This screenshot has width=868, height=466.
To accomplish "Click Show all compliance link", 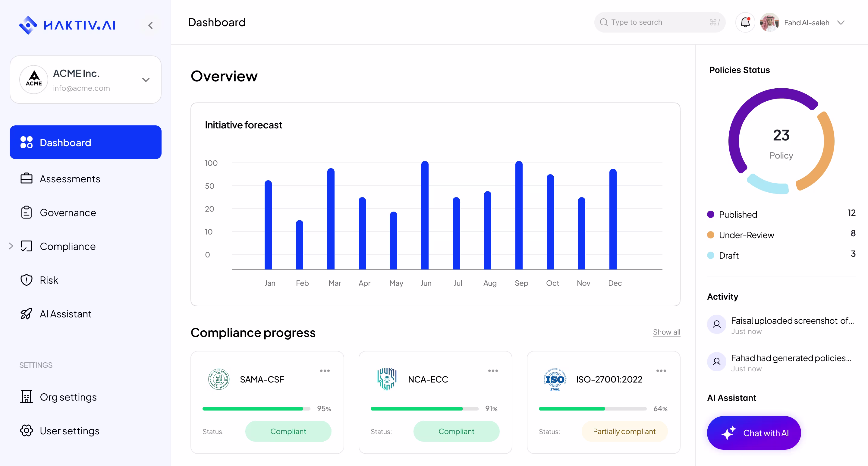I will point(666,332).
